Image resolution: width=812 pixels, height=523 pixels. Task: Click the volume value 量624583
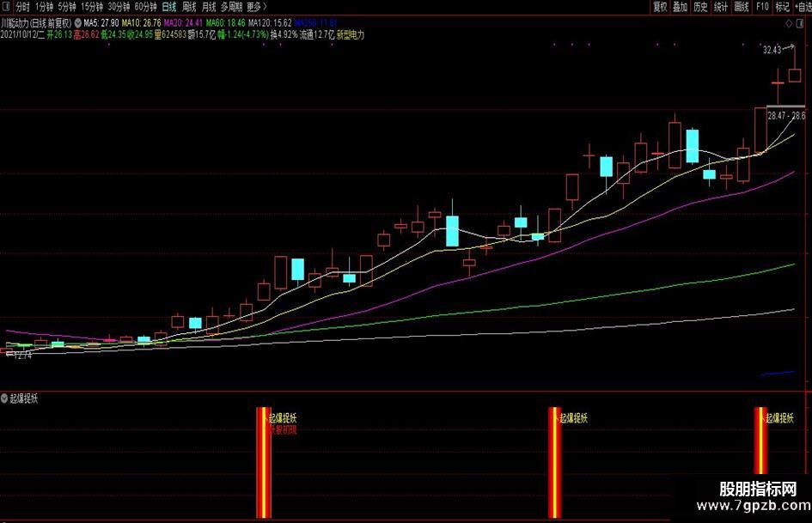pyautogui.click(x=170, y=35)
